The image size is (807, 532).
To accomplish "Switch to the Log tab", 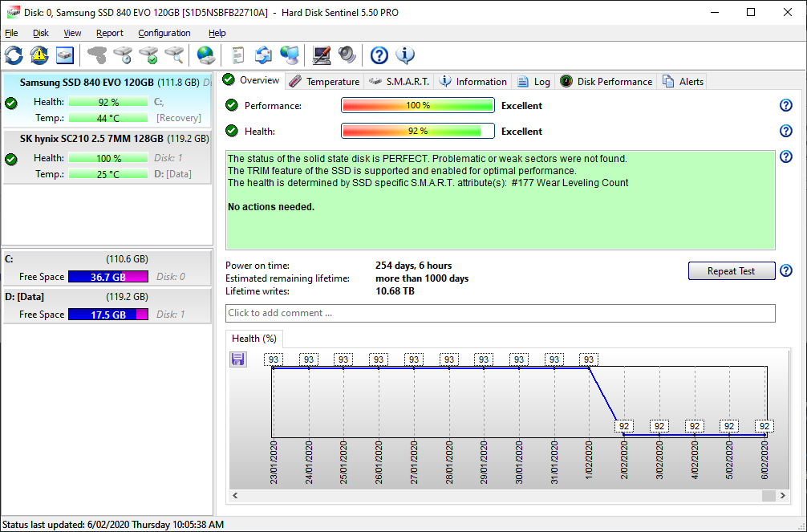I will tap(533, 81).
